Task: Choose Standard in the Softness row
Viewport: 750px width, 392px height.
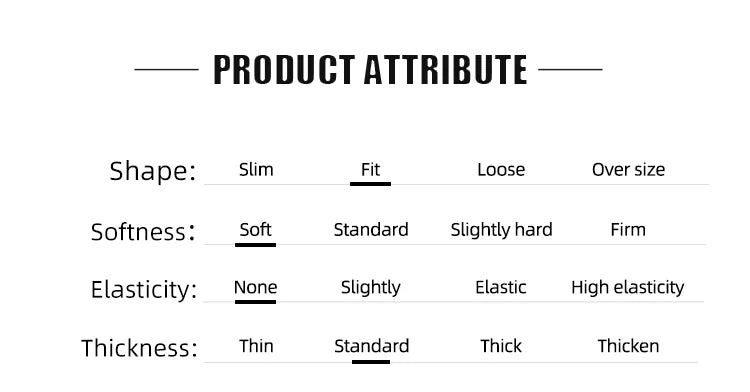Action: (371, 230)
